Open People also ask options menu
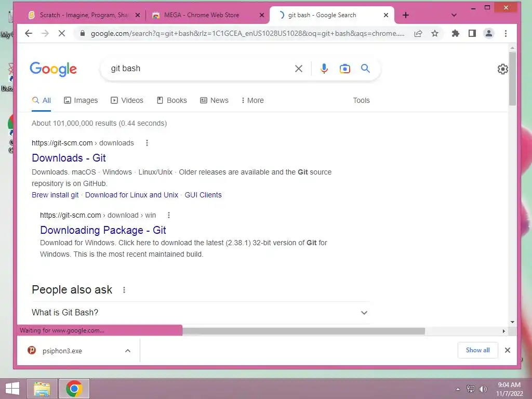Image resolution: width=532 pixels, height=399 pixels. click(x=124, y=290)
